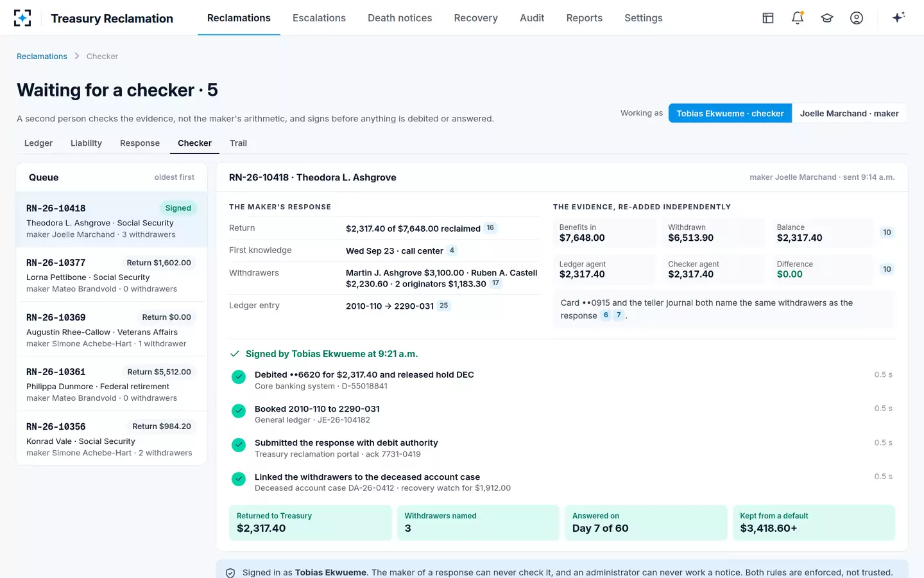
Task: Open the Death notices section
Action: (400, 18)
